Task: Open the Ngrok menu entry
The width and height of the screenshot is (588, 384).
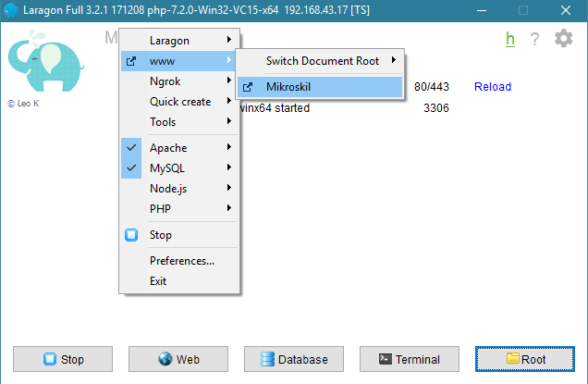Action: [x=179, y=81]
